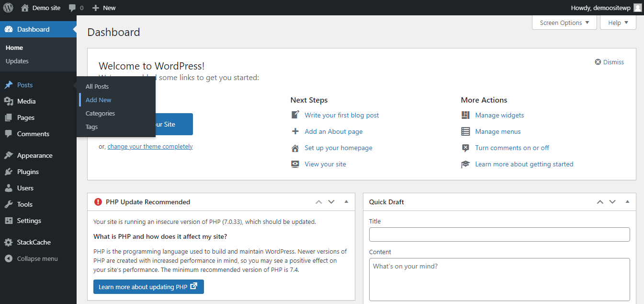This screenshot has width=644, height=304.
Task: Click the Pages icon in sidebar
Action: tap(9, 117)
